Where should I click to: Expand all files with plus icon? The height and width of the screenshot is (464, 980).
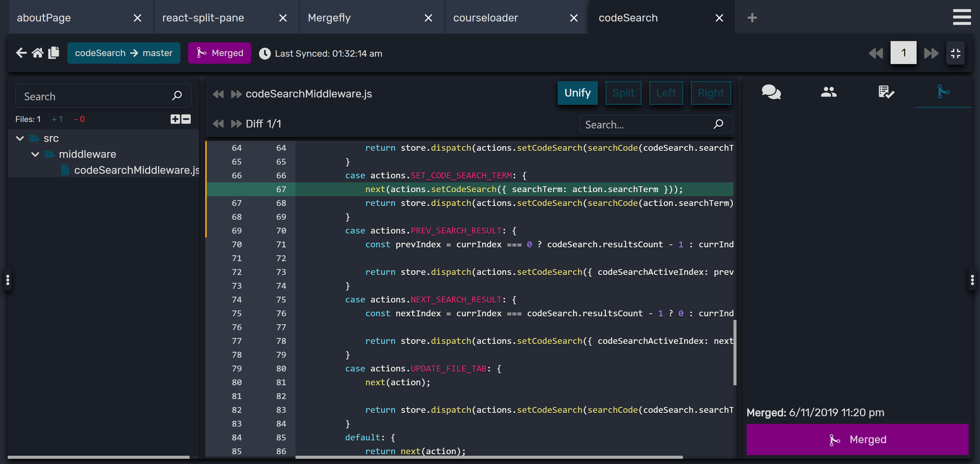coord(175,119)
